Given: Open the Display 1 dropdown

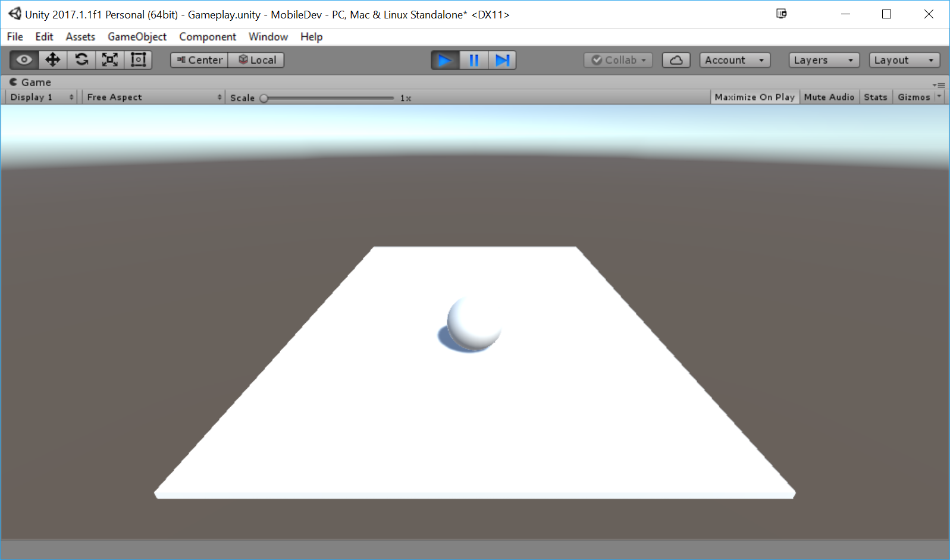Looking at the screenshot, I should point(42,97).
